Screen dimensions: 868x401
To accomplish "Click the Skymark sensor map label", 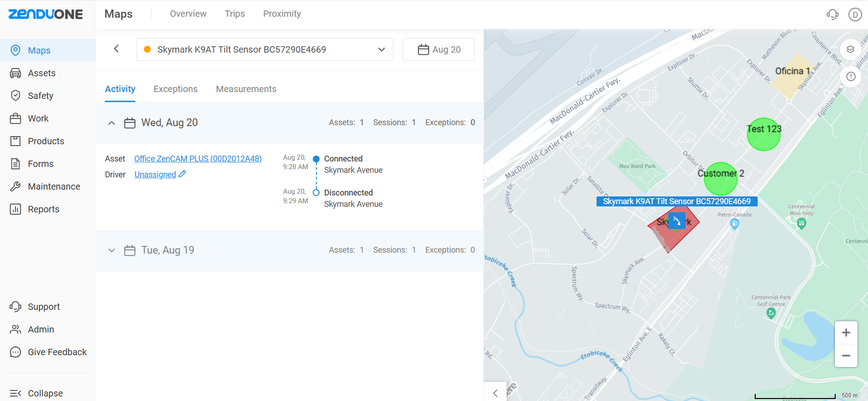I will pyautogui.click(x=676, y=201).
